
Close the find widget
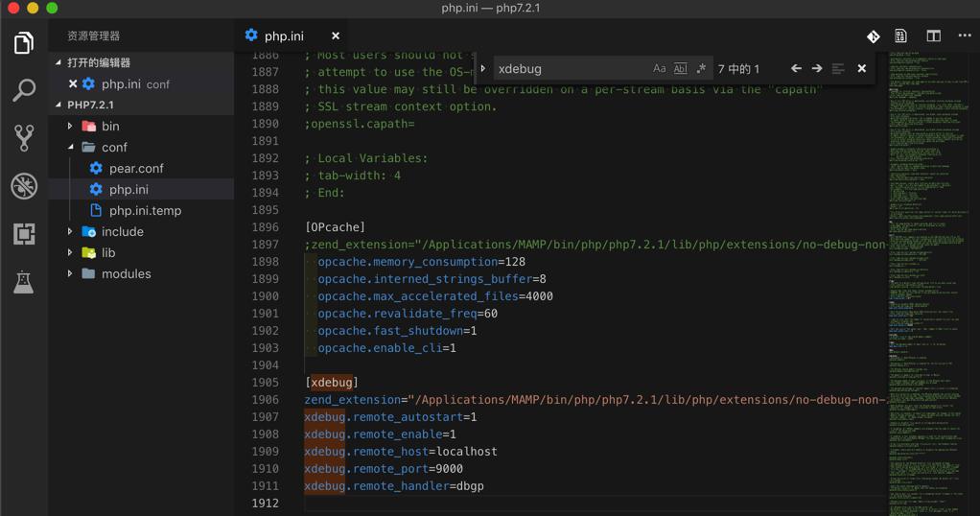click(x=862, y=68)
